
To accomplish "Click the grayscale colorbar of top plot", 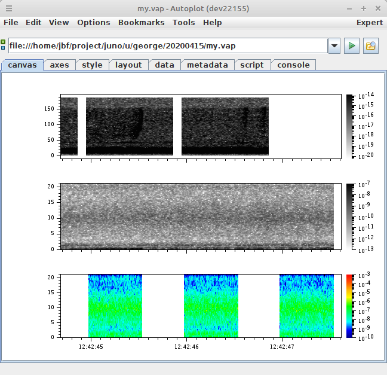I will (x=350, y=126).
